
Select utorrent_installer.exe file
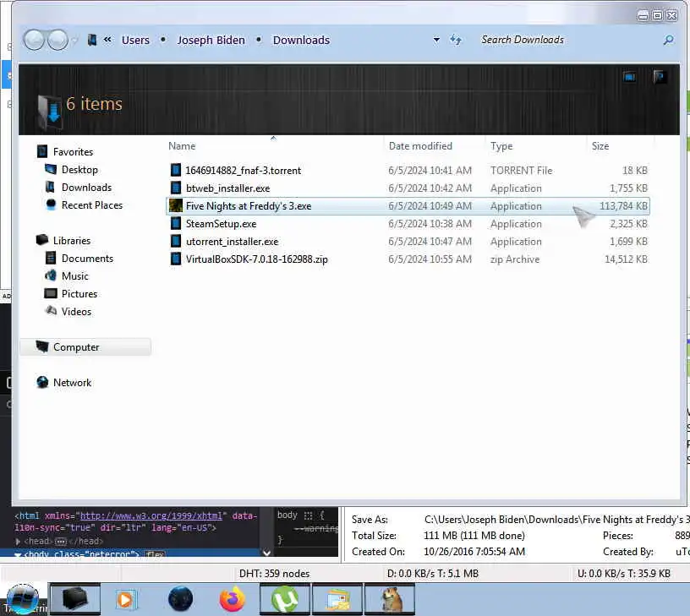408,242
